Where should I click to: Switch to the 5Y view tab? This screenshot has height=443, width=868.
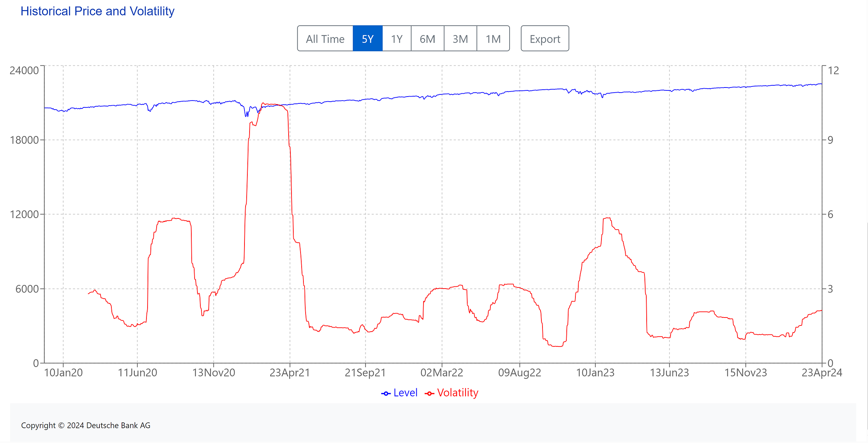point(367,39)
